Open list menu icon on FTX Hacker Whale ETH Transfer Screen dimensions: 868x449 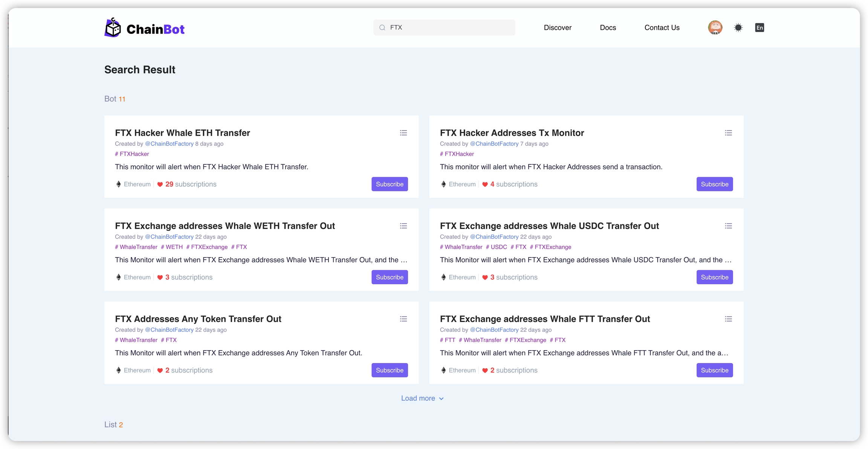point(403,133)
